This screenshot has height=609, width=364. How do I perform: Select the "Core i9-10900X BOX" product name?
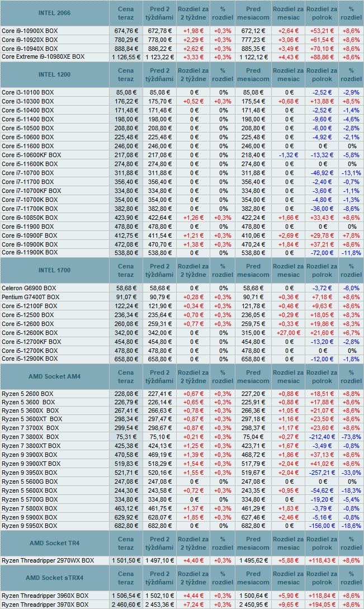point(30,31)
